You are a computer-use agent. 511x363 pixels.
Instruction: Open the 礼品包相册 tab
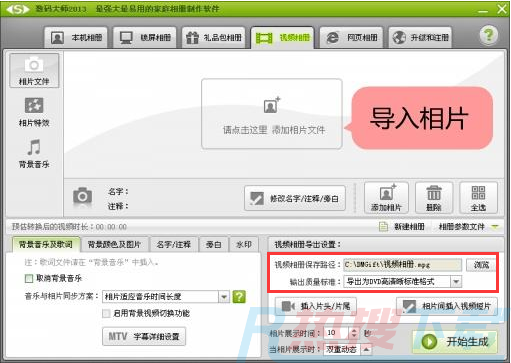214,37
